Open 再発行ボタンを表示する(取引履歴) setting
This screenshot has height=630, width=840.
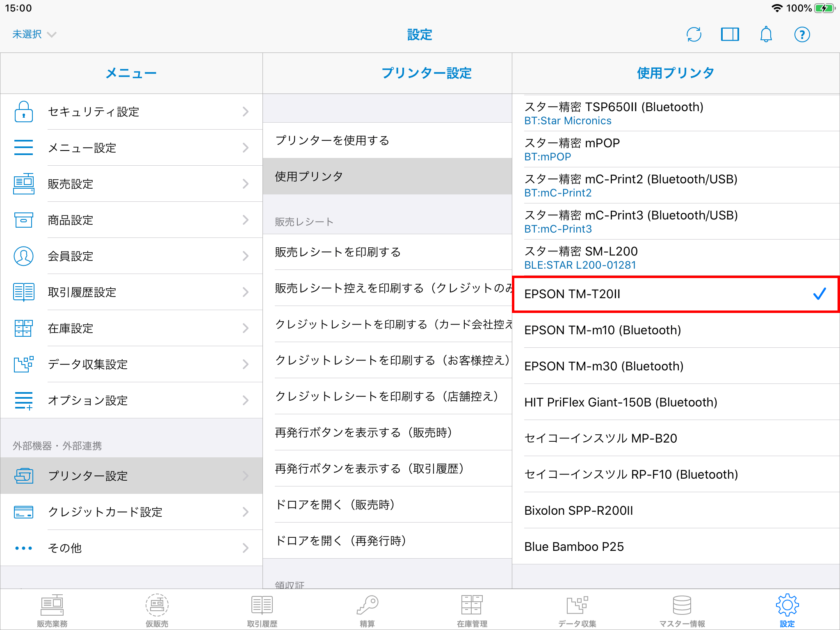387,468
